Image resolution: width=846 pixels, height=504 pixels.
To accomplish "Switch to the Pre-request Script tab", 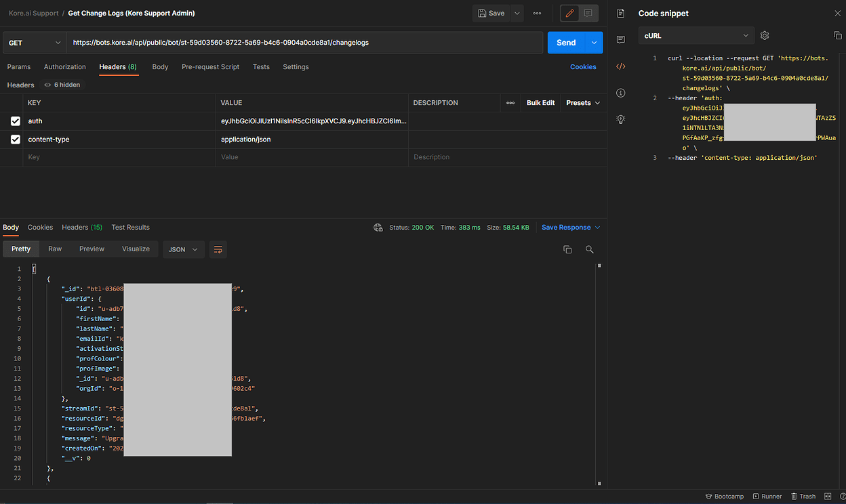I will pyautogui.click(x=210, y=67).
